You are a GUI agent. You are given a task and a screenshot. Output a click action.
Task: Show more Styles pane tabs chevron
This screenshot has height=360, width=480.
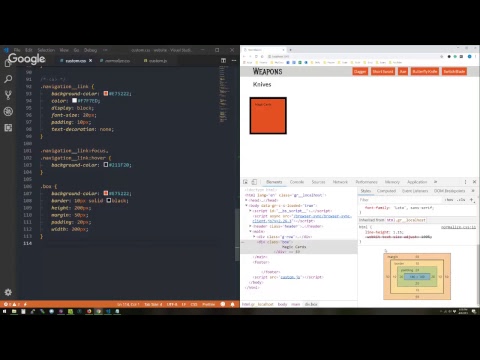(x=473, y=191)
